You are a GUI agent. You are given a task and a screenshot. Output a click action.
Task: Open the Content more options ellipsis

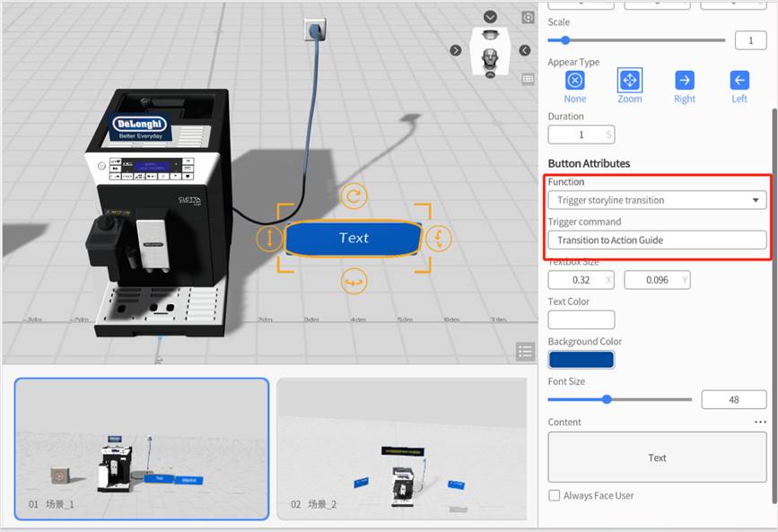(760, 422)
